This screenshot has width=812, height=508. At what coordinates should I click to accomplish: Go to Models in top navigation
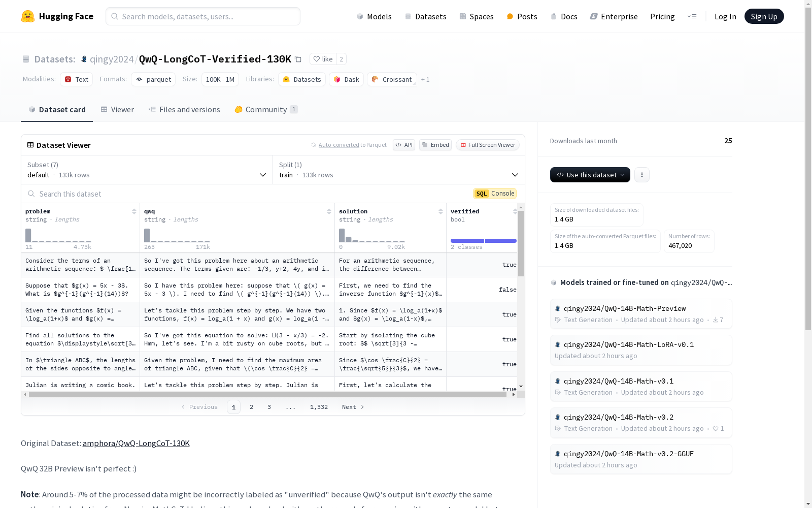(x=374, y=16)
